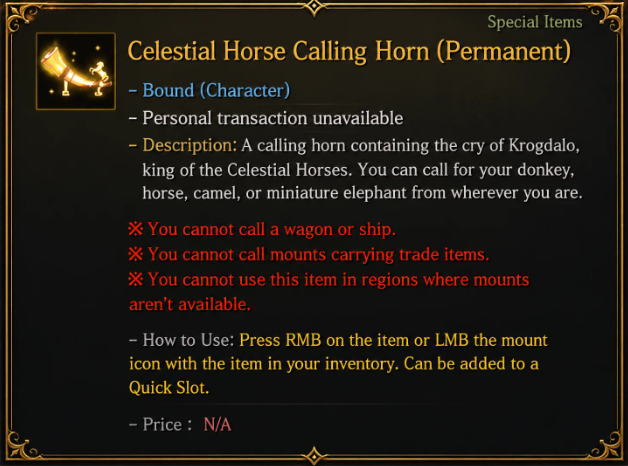Click the How to Use label

(x=188, y=340)
